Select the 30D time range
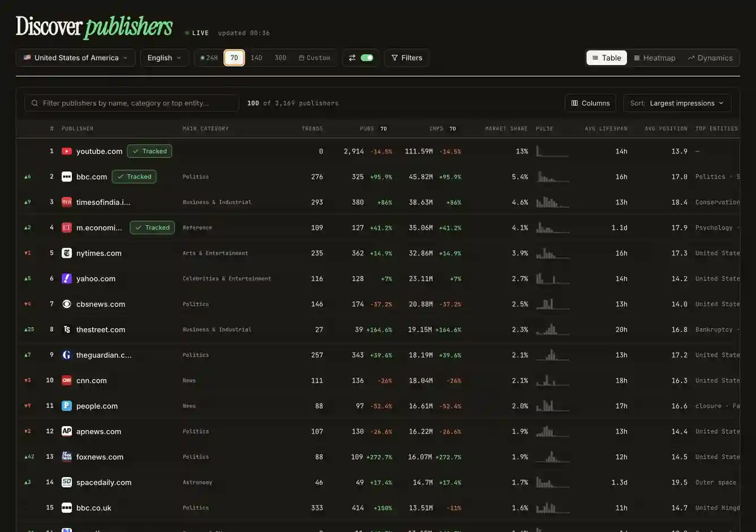756x532 pixels. [x=281, y=58]
